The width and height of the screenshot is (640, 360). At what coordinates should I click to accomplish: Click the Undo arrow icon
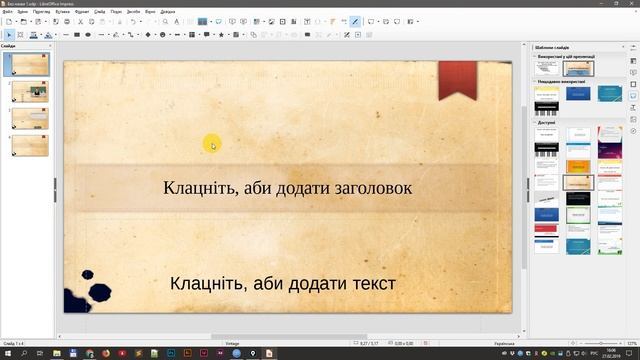tap(133, 22)
